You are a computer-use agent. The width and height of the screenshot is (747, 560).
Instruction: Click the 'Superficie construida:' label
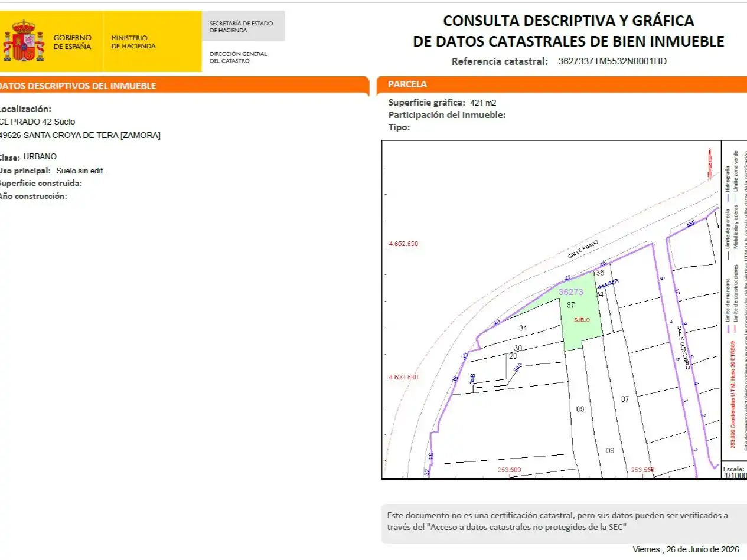[41, 184]
